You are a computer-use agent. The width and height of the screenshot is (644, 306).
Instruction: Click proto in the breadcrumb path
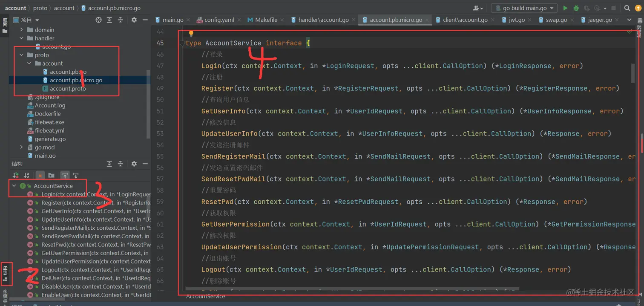coord(40,8)
